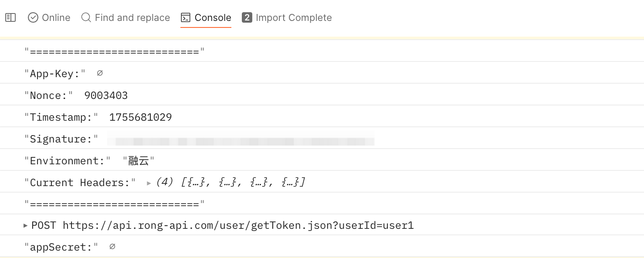The height and width of the screenshot is (258, 644).
Task: Click the empty-value symbol next to App-Key
Action: coord(100,73)
